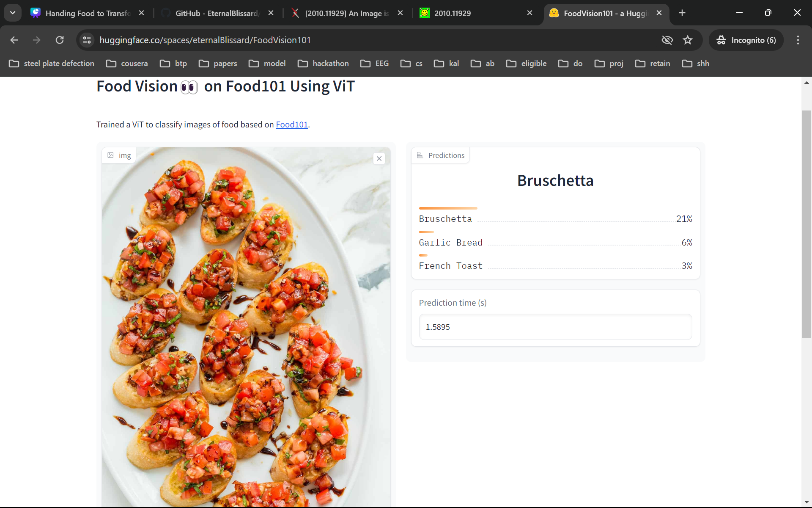Click the Incognito profile indicator

click(x=746, y=40)
